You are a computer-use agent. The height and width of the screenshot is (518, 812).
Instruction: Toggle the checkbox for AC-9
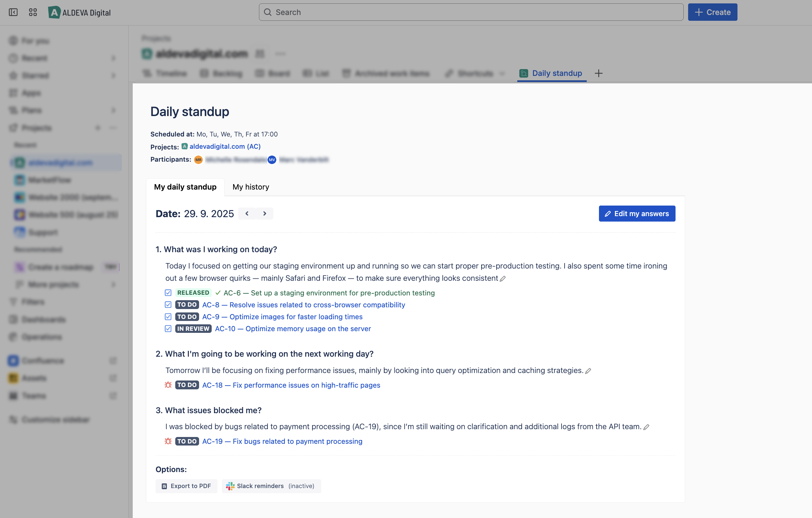tap(168, 317)
